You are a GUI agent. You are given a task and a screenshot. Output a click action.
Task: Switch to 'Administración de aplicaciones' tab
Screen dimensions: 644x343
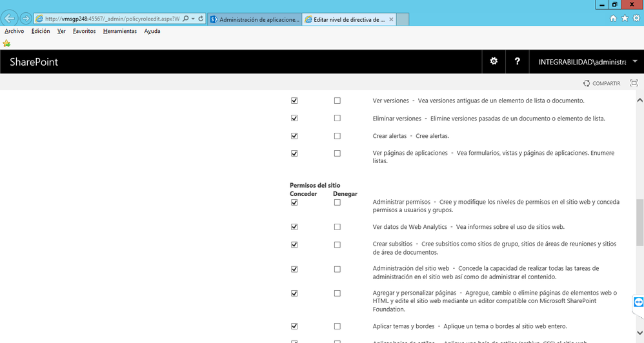tap(255, 19)
